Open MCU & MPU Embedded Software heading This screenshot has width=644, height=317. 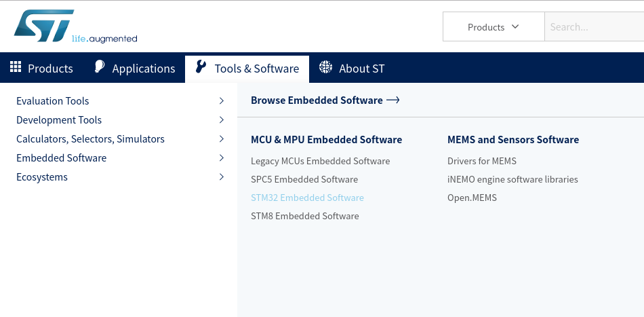point(326,139)
